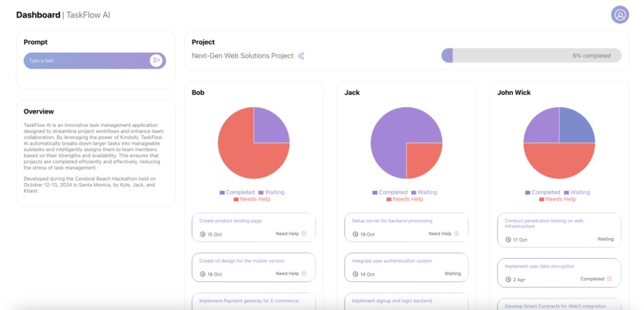Image resolution: width=644 pixels, height=310 pixels.
Task: Click Bob's Completed legend square
Action: point(222,193)
